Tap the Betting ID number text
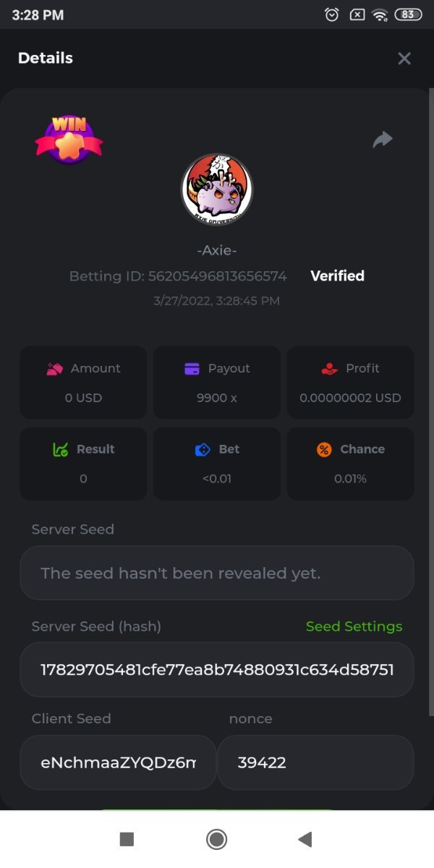The width and height of the screenshot is (434, 868). coord(217,276)
